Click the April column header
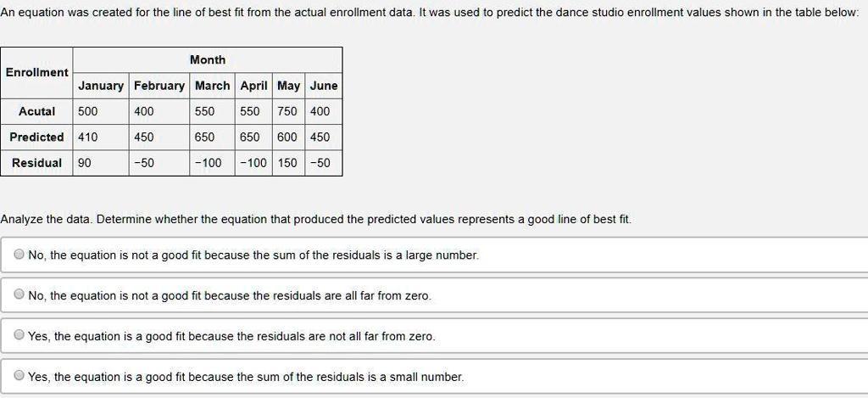This screenshot has height=398, width=868. pos(253,86)
